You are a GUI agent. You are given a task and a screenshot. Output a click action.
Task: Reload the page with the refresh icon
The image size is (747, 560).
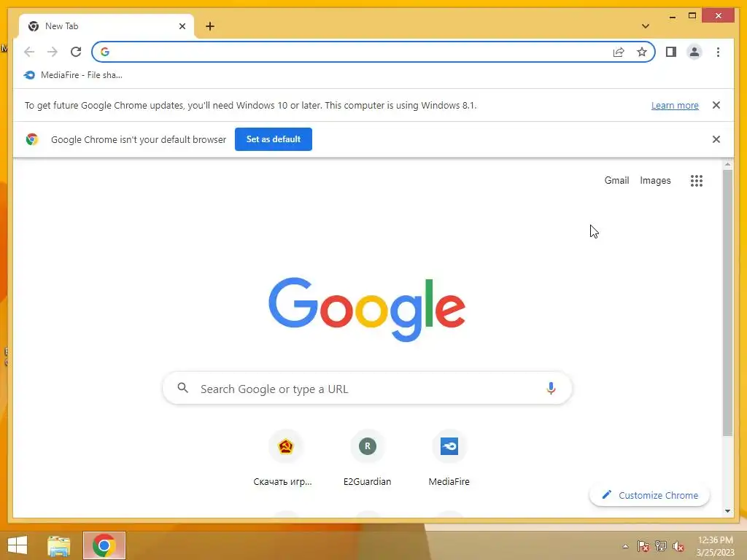click(x=76, y=52)
